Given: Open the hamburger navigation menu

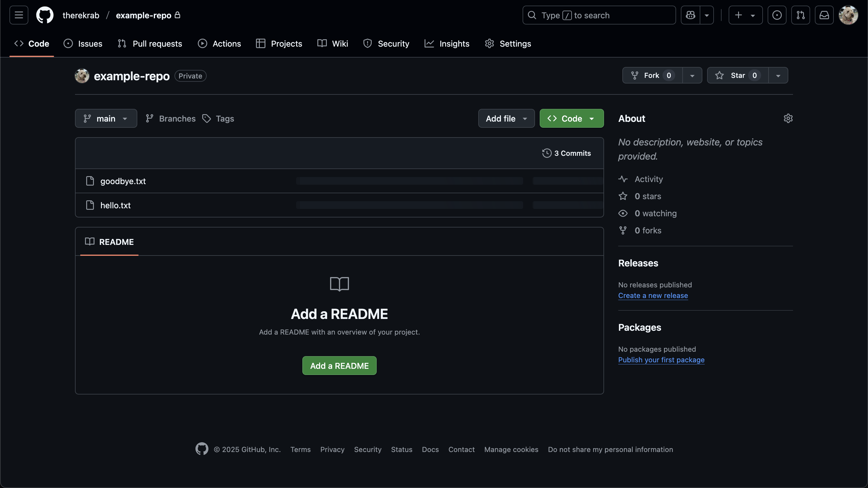Looking at the screenshot, I should tap(19, 15).
